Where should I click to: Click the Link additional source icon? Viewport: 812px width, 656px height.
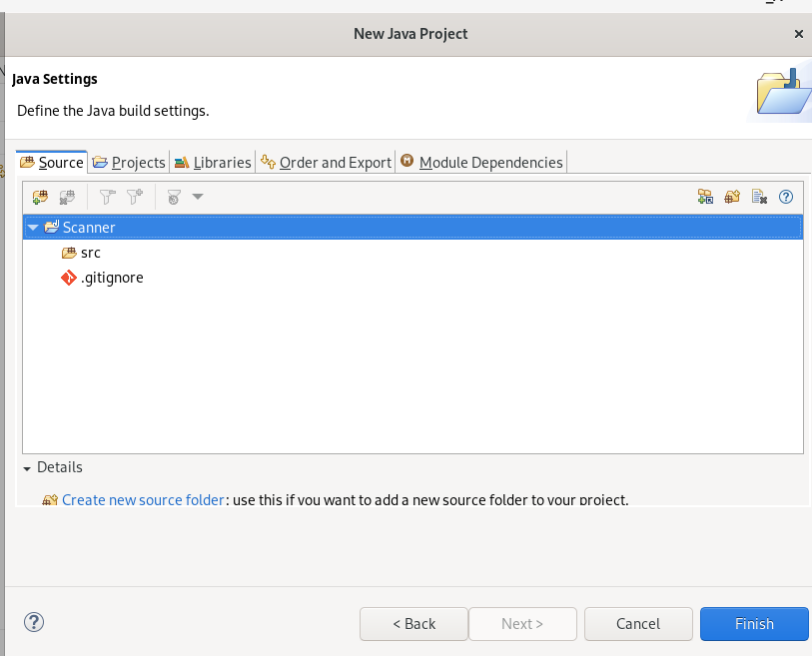click(x=705, y=197)
